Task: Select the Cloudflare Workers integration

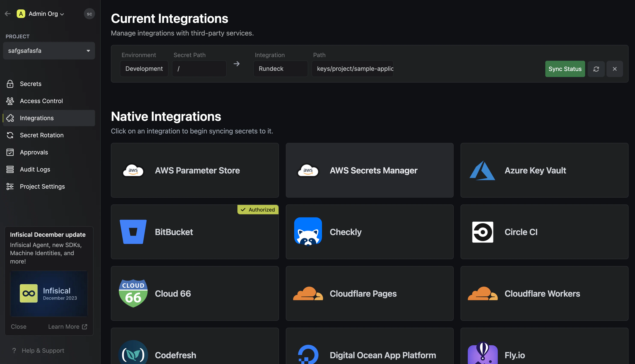Action: (x=544, y=293)
